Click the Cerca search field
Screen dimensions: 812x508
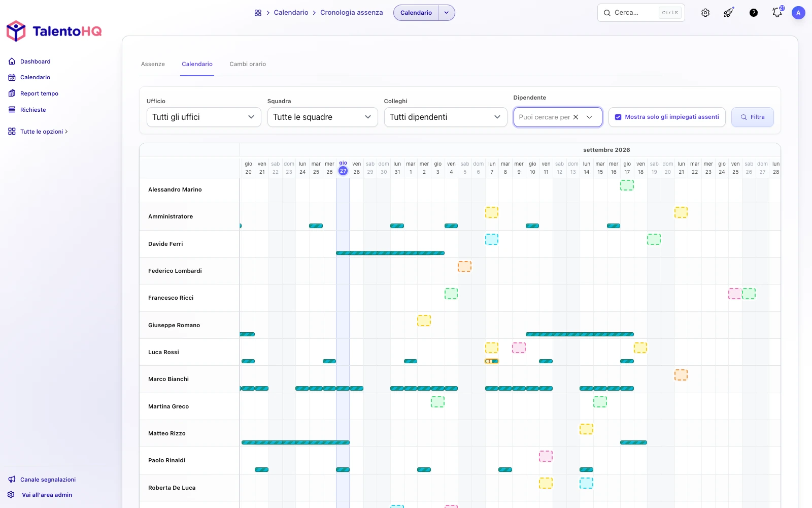pyautogui.click(x=641, y=13)
